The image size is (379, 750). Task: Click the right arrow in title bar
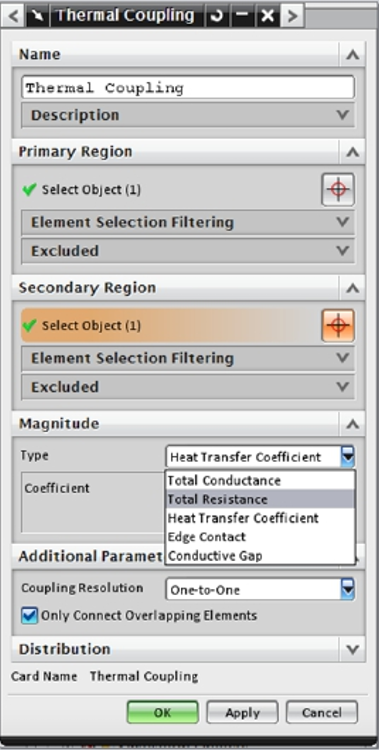(292, 16)
